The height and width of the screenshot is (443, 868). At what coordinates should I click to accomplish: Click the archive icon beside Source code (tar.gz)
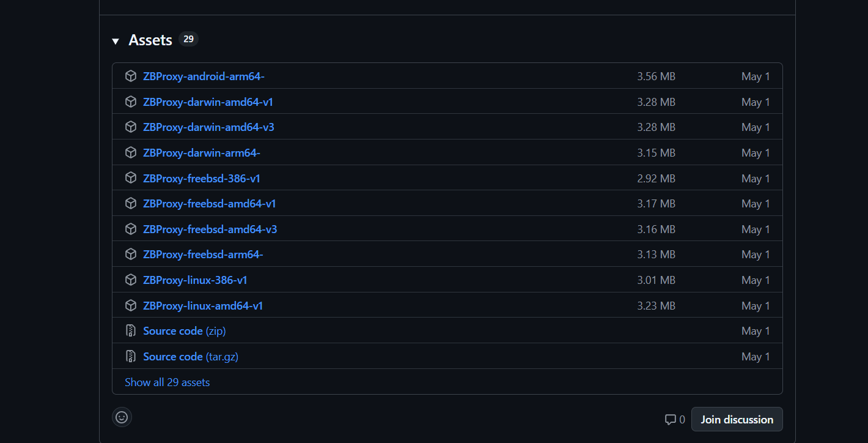pyautogui.click(x=131, y=356)
